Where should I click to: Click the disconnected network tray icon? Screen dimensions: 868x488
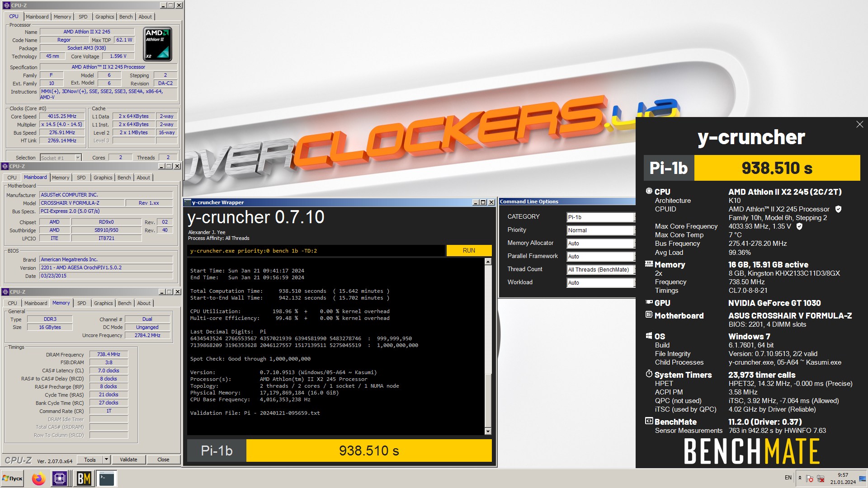click(x=821, y=479)
